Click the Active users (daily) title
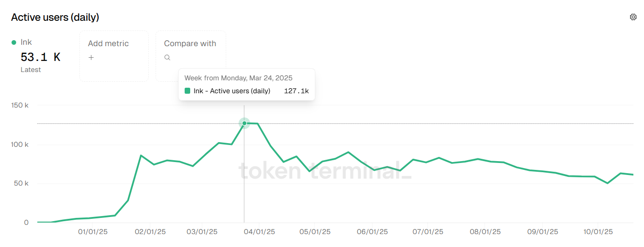This screenshot has width=644, height=247. click(55, 18)
